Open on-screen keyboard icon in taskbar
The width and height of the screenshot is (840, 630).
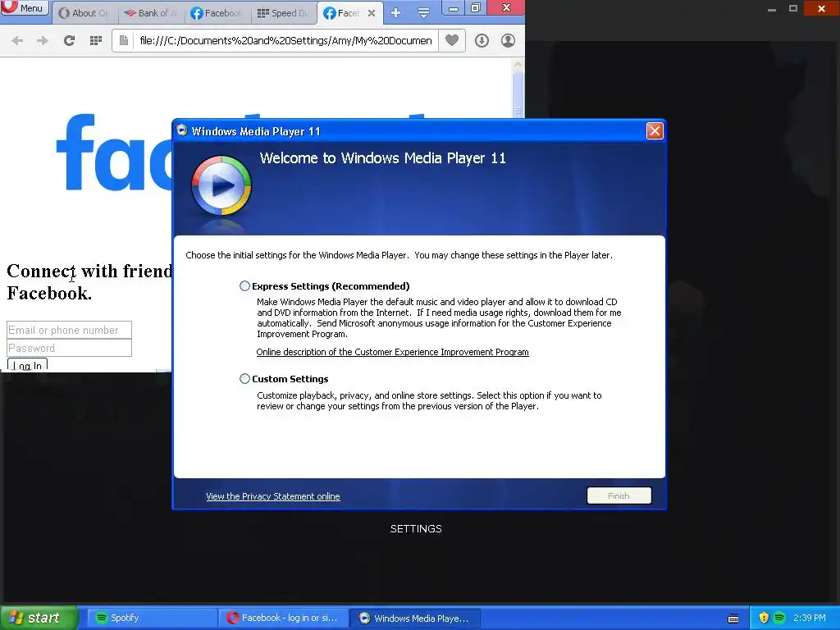tap(733, 619)
